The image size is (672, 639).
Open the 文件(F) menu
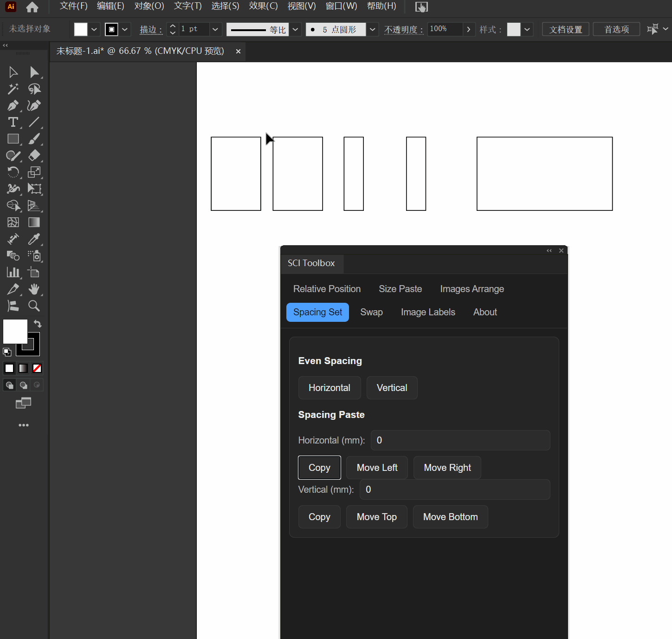click(x=74, y=6)
